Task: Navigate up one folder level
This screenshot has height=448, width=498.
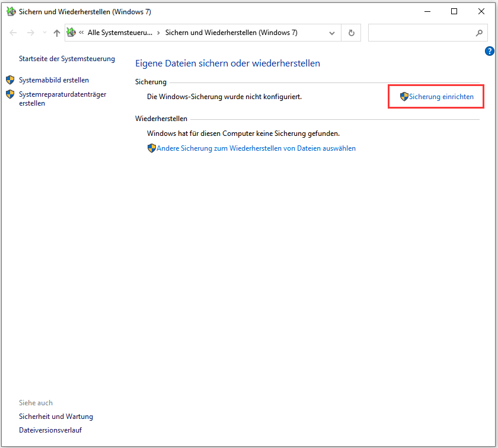Action: coord(56,33)
